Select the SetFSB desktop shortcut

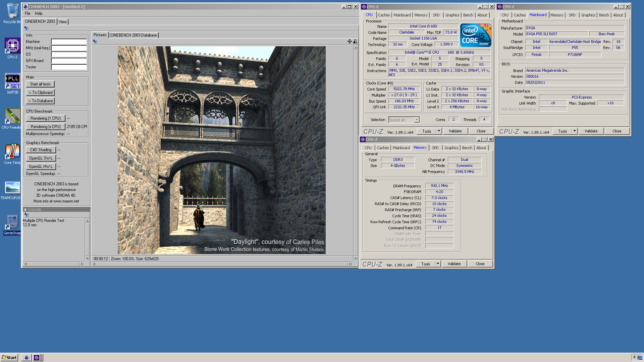pos(12,83)
